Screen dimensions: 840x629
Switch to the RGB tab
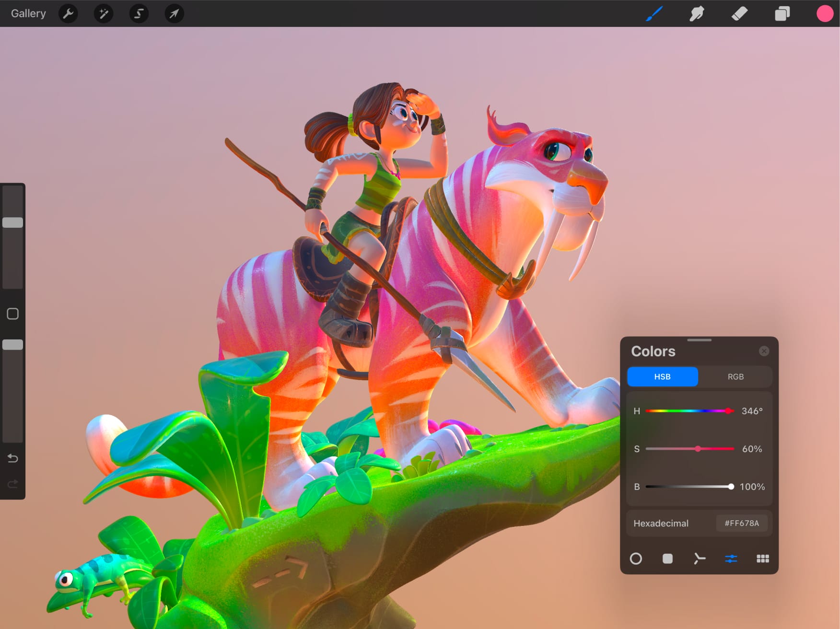click(735, 377)
